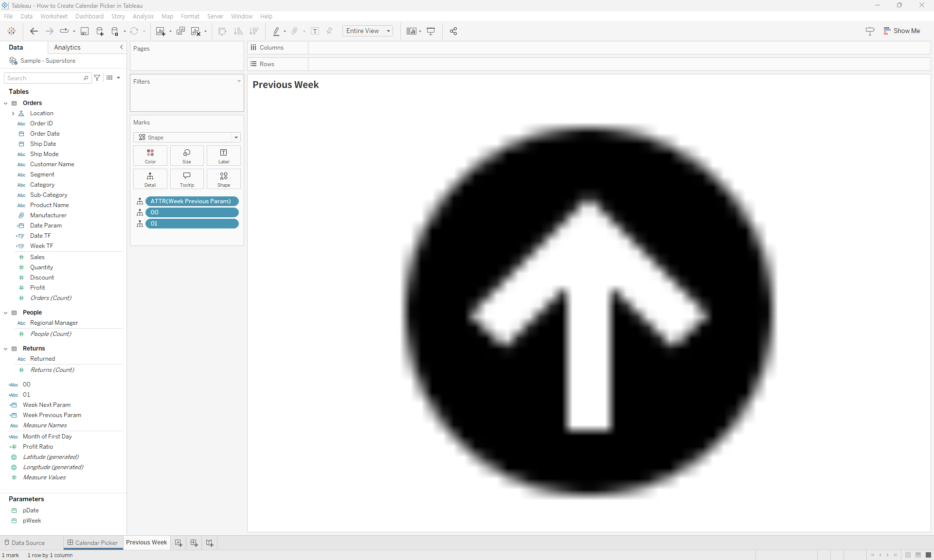Duplicate the current sheet via toolbar
Viewport: 934px width, 560px height.
[x=180, y=31]
